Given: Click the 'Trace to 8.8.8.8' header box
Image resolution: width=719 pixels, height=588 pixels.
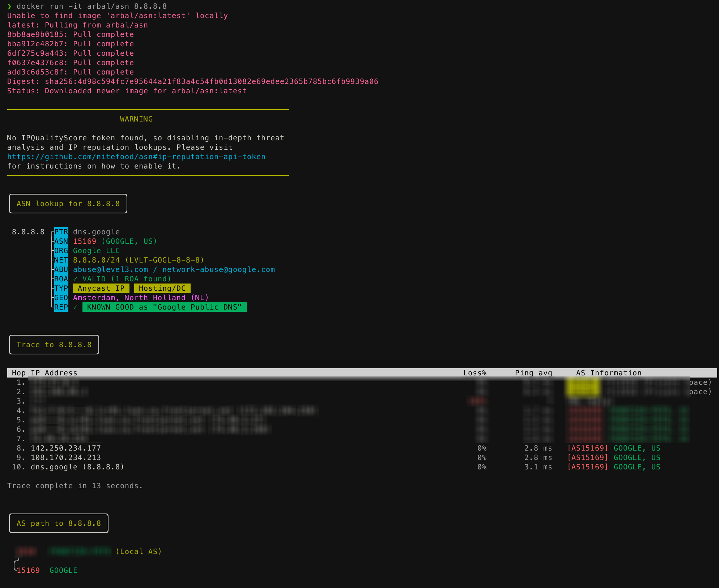Looking at the screenshot, I should (54, 345).
